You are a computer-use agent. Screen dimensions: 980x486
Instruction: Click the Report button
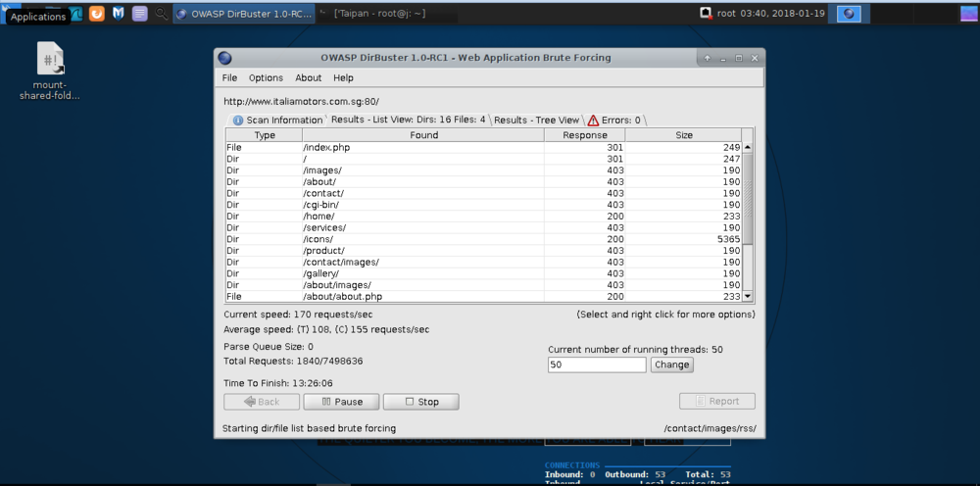click(717, 402)
